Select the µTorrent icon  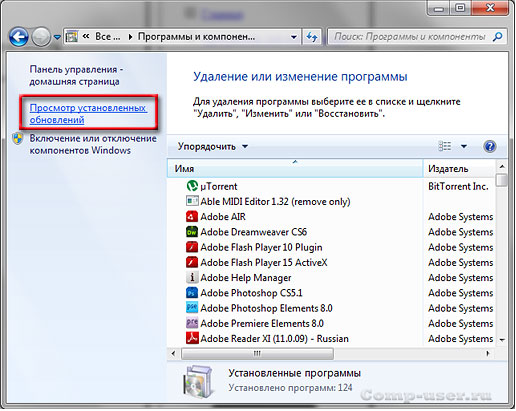pos(192,186)
